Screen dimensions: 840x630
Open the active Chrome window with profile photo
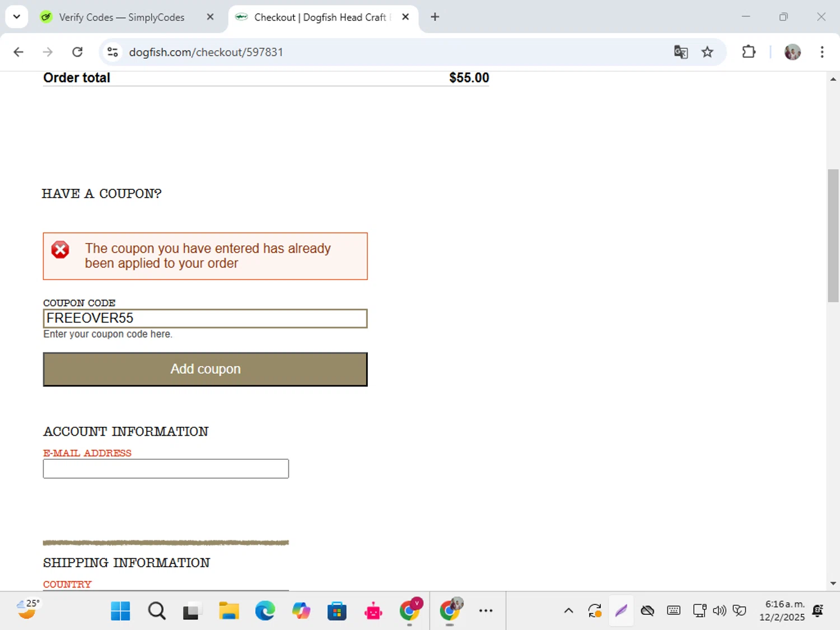(451, 610)
